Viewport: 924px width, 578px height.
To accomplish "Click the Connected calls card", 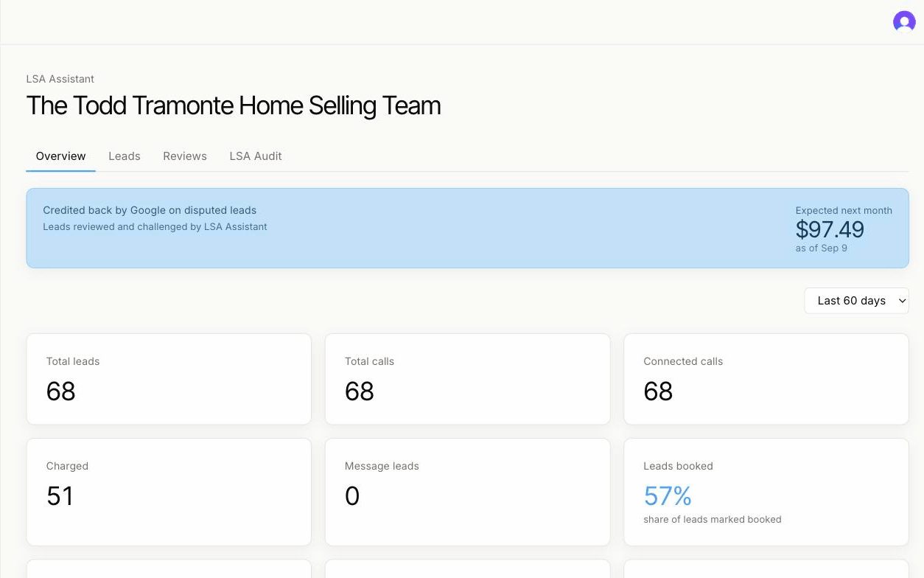I will (x=766, y=379).
